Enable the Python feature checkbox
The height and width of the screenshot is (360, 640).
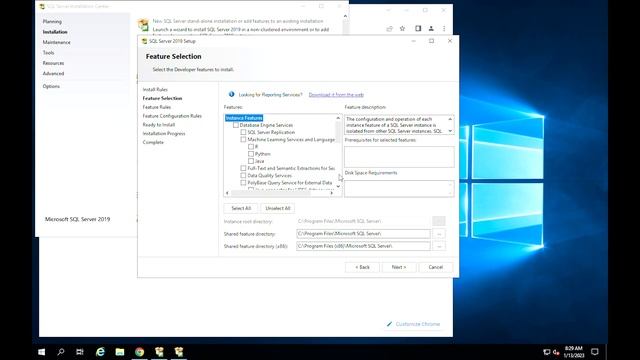coord(251,154)
